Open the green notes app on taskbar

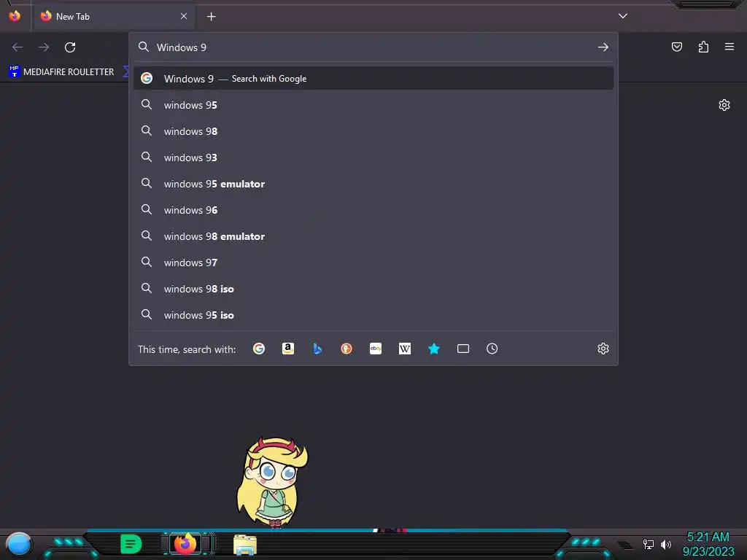coord(131,544)
